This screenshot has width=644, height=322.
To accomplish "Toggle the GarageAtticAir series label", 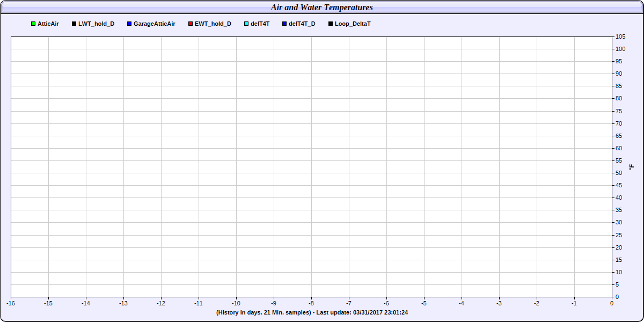I will 154,24.
